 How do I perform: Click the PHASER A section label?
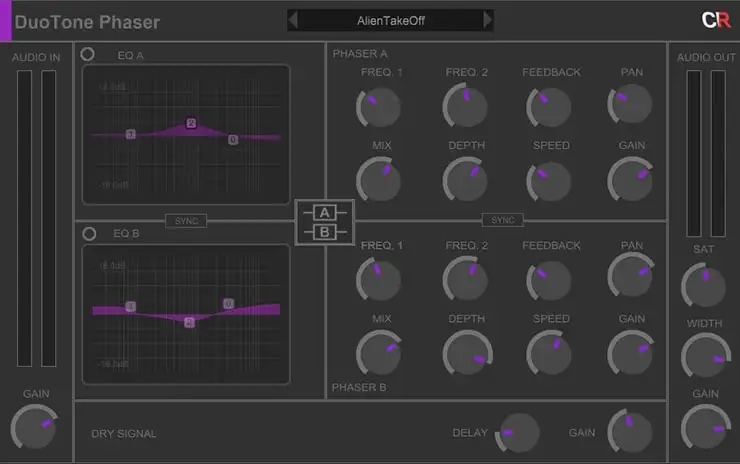360,54
